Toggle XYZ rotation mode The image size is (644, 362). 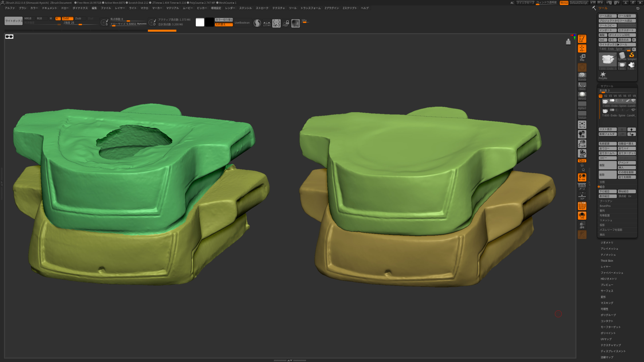point(582,161)
